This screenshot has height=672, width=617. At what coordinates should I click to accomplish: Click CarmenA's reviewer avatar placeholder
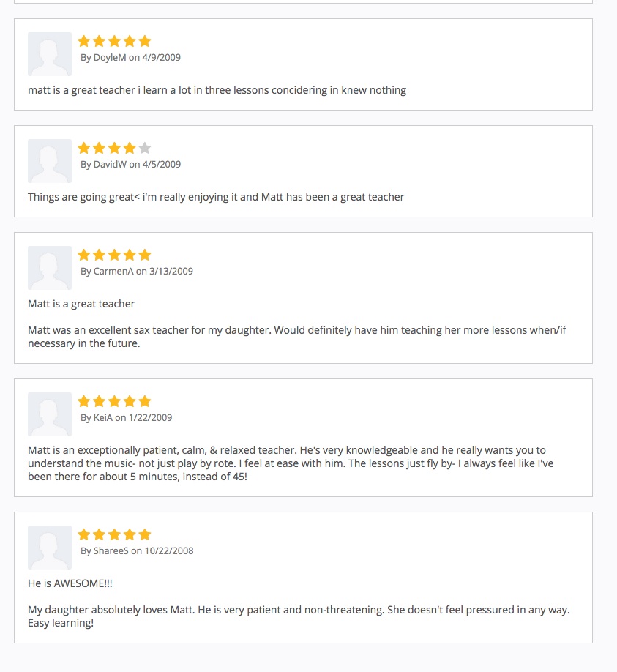tap(50, 268)
